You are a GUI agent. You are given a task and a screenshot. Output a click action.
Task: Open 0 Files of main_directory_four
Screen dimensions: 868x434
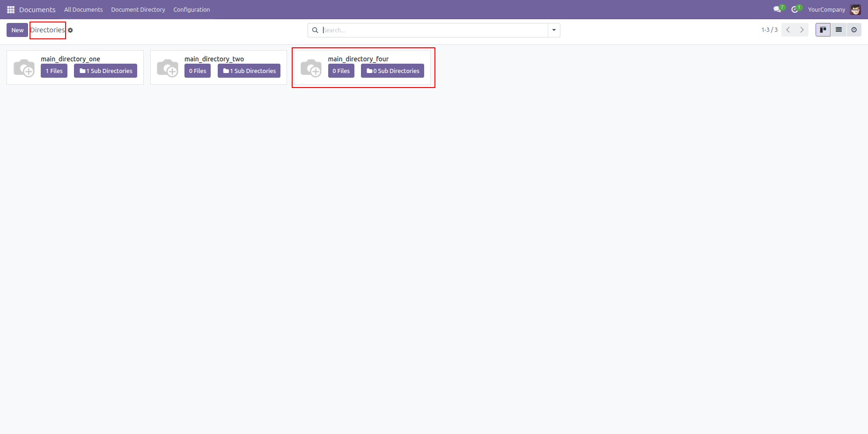pos(341,71)
